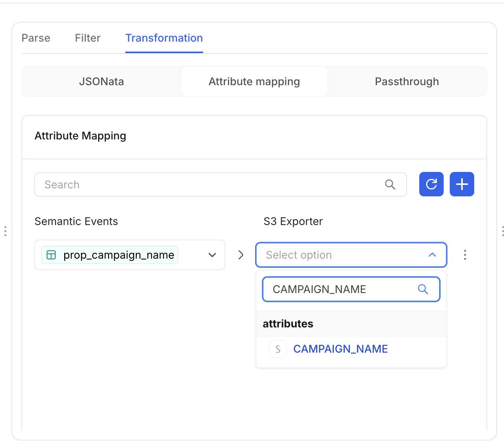Click the Select option combo box

point(344,255)
